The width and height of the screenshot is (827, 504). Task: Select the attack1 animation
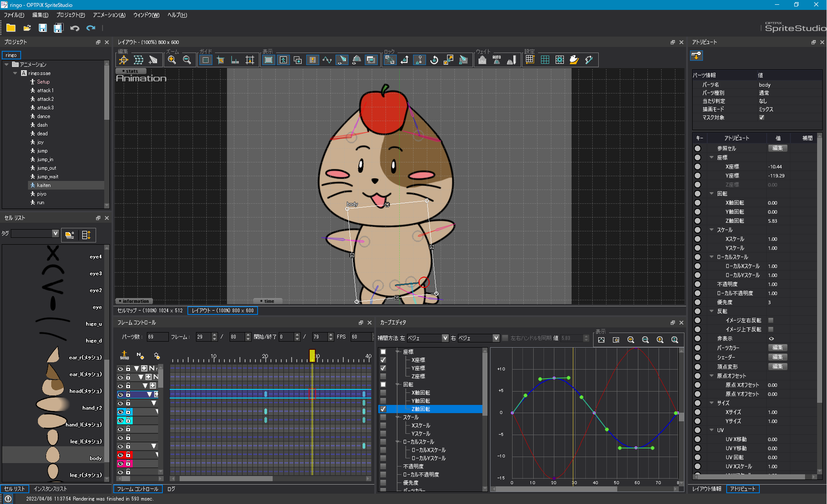45,90
